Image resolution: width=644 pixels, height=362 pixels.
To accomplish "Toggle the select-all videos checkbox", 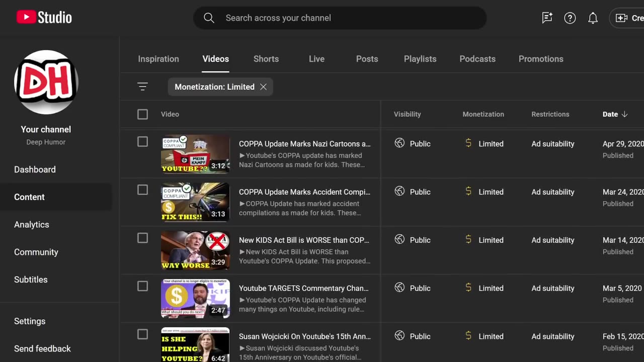I will 142,114.
